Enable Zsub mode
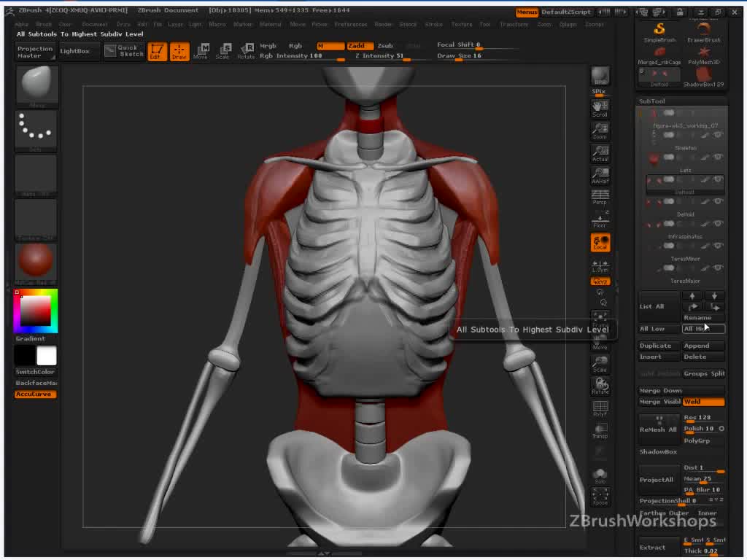The height and width of the screenshot is (560, 747). (x=385, y=46)
